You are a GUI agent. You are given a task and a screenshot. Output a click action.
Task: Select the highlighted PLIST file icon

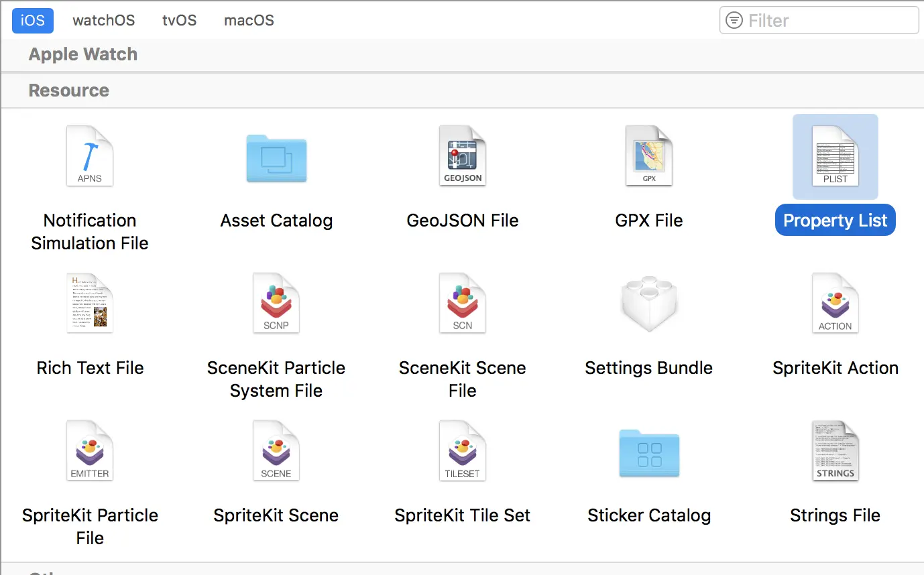[835, 157]
